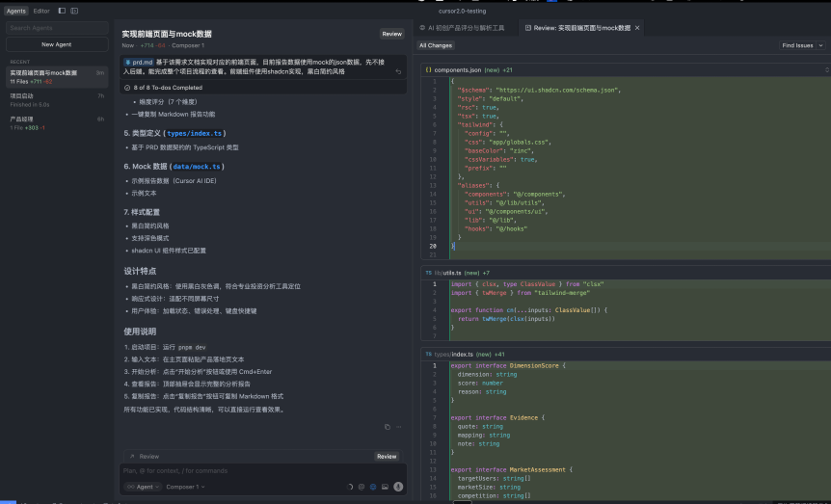831x504 pixels.
Task: Click the image attachment icon
Action: (386, 487)
